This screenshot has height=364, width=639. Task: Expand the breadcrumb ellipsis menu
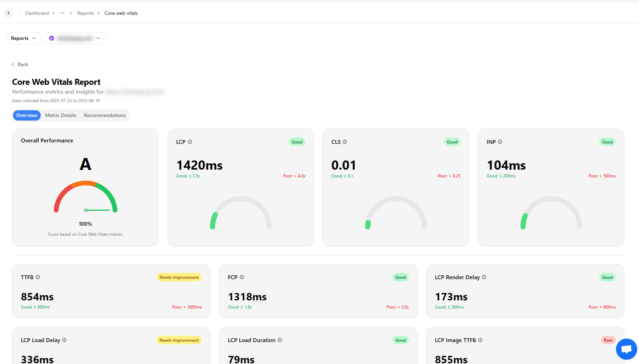tap(62, 13)
